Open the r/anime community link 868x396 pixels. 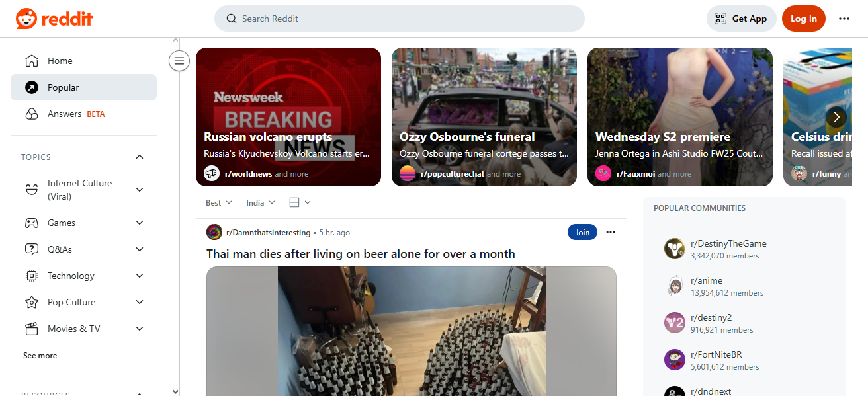[x=707, y=280]
